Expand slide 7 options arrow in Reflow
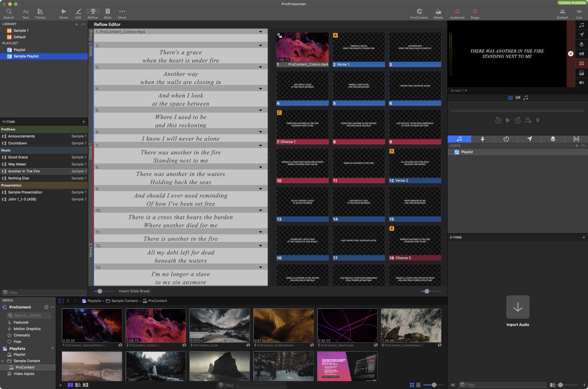 coord(260,146)
